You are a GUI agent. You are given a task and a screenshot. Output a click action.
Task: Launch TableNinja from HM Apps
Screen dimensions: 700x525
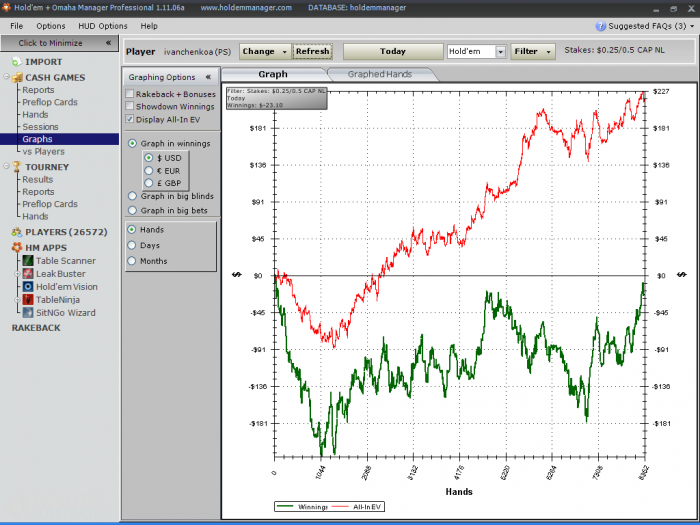(x=28, y=300)
